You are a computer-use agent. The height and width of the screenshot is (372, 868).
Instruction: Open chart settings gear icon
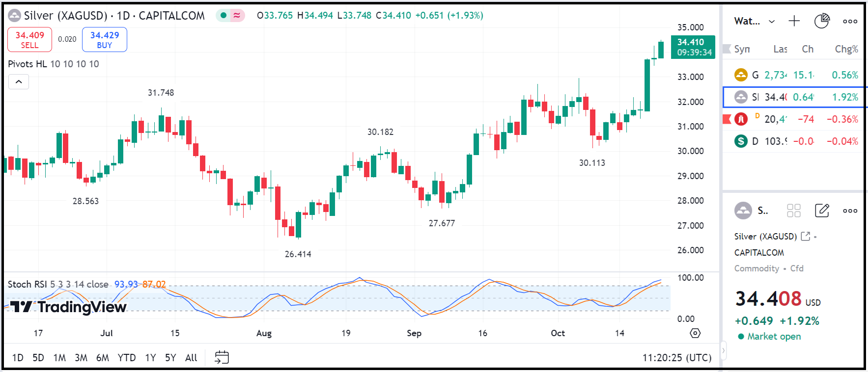tap(695, 333)
